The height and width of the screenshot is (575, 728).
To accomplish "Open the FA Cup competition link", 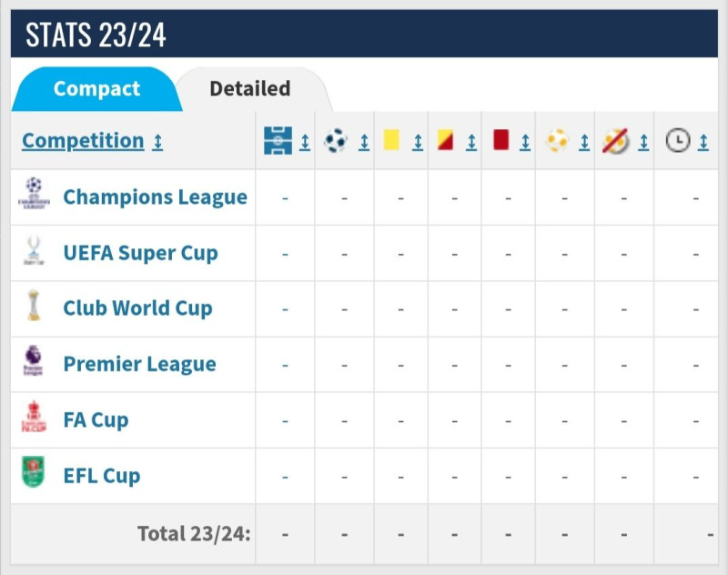I will tap(96, 420).
